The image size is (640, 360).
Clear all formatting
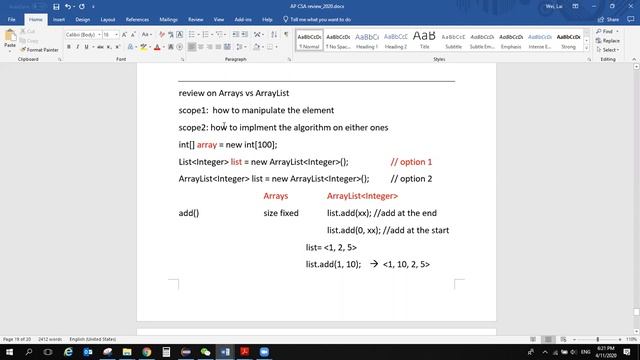point(162,35)
